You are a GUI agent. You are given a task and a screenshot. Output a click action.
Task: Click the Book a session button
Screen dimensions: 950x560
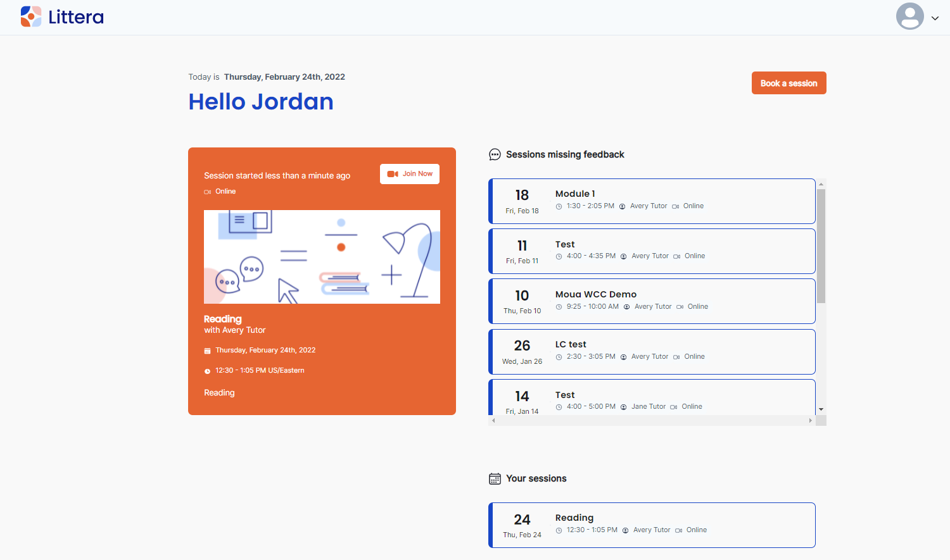(788, 83)
